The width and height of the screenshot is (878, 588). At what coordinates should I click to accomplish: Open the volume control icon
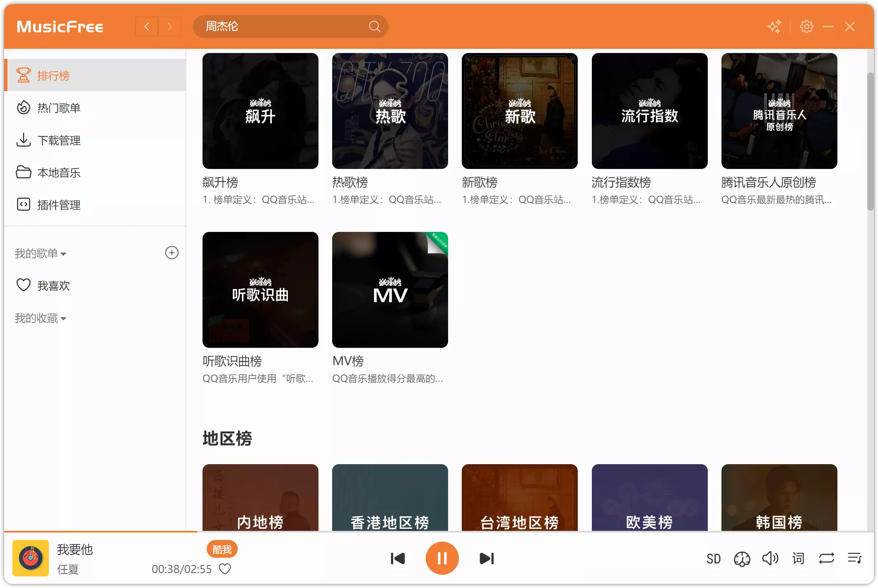click(x=770, y=558)
